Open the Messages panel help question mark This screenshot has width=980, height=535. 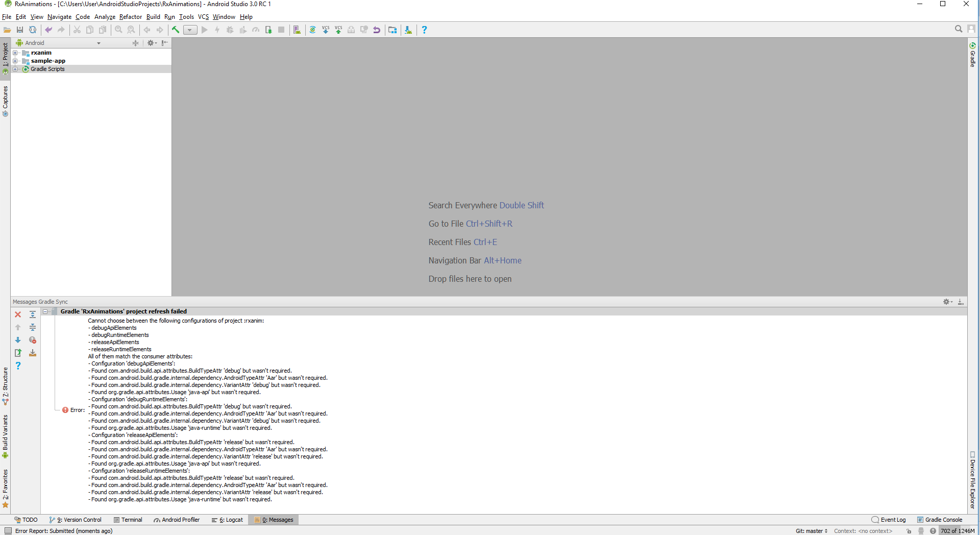pyautogui.click(x=18, y=366)
